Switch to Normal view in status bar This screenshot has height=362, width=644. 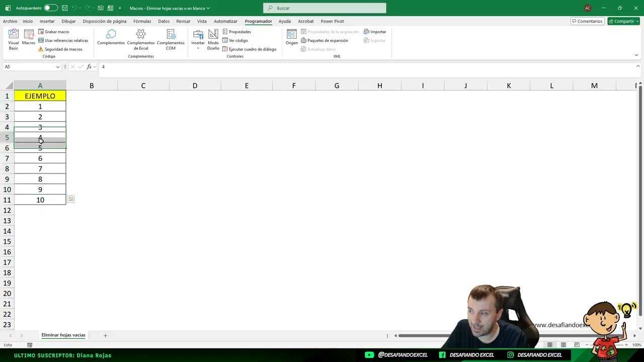(550, 345)
